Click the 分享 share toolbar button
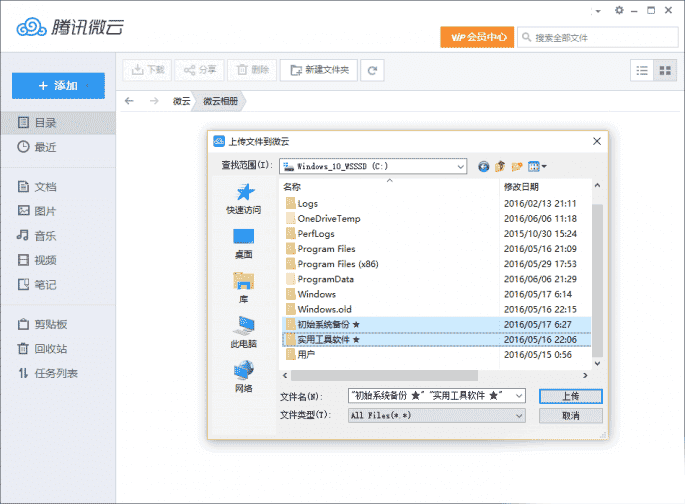This screenshot has width=685, height=504. (x=200, y=70)
